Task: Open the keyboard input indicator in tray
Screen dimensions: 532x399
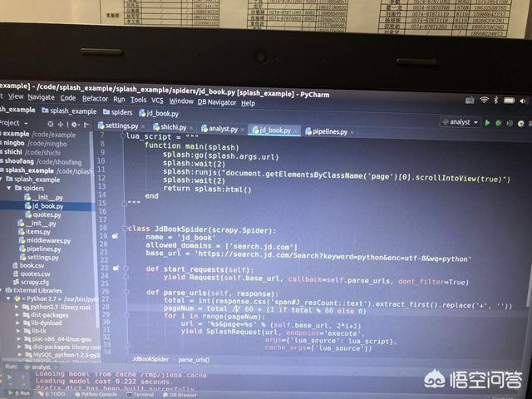Action: click(470, 100)
